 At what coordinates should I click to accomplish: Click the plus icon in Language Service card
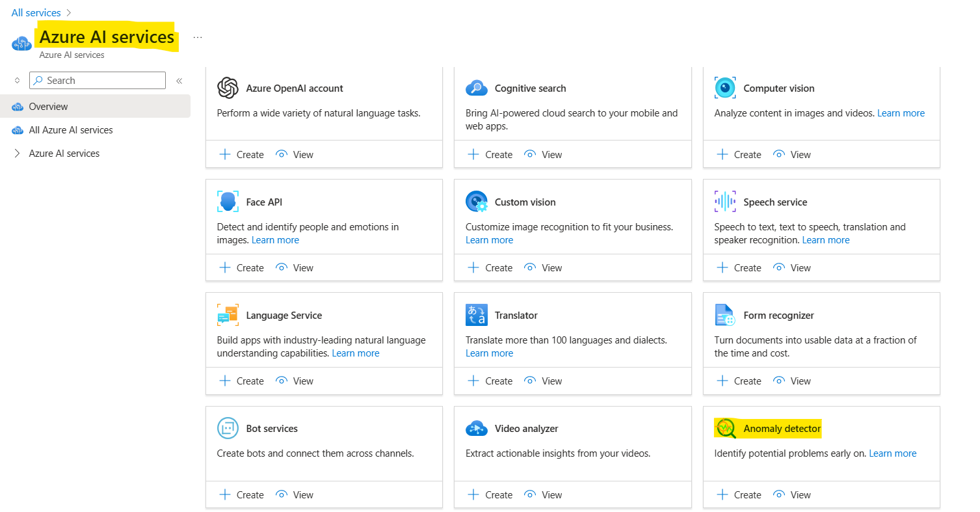[224, 381]
